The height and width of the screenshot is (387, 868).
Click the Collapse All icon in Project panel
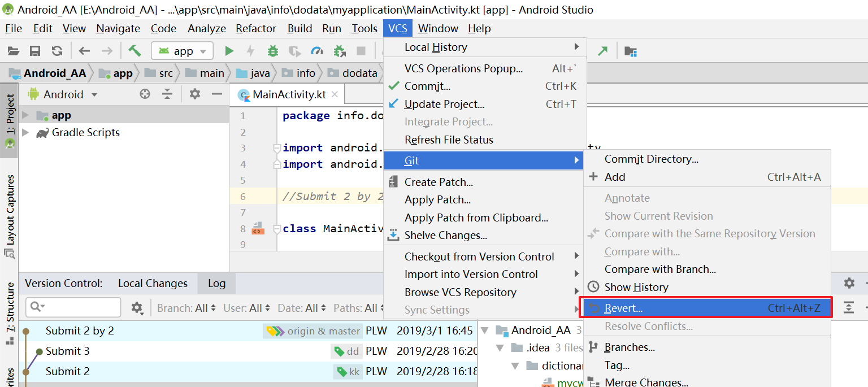[167, 94]
